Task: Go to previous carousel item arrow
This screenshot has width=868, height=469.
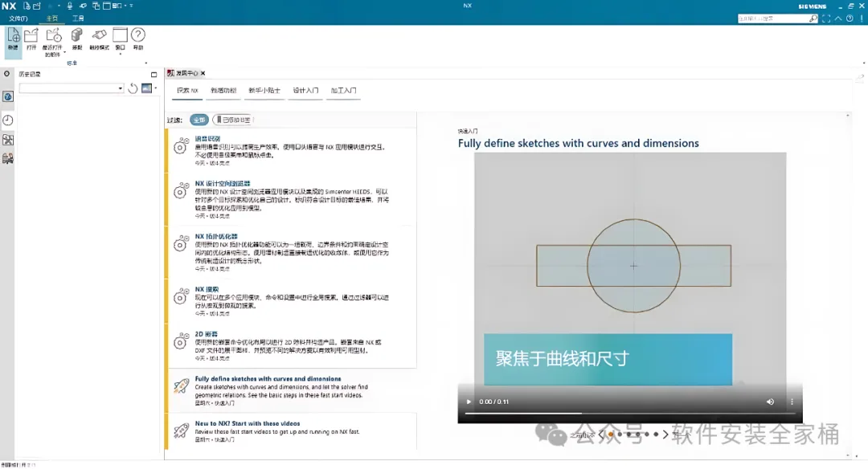Action: click(x=601, y=434)
